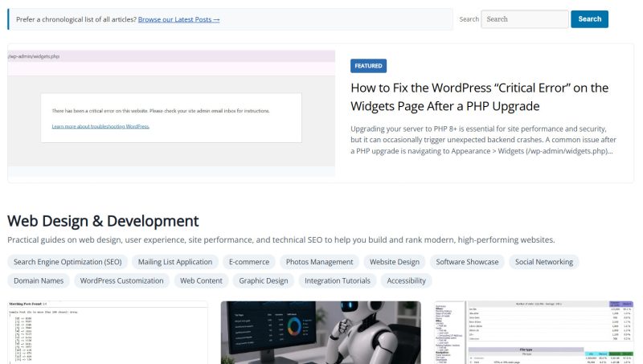Choose the Web Content tag
This screenshot has height=364, width=643.
(201, 280)
